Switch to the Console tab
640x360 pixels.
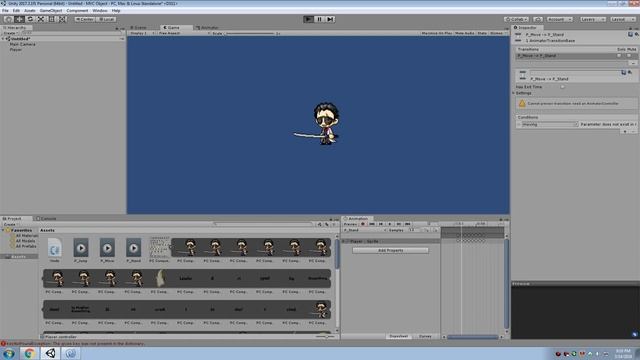point(47,218)
